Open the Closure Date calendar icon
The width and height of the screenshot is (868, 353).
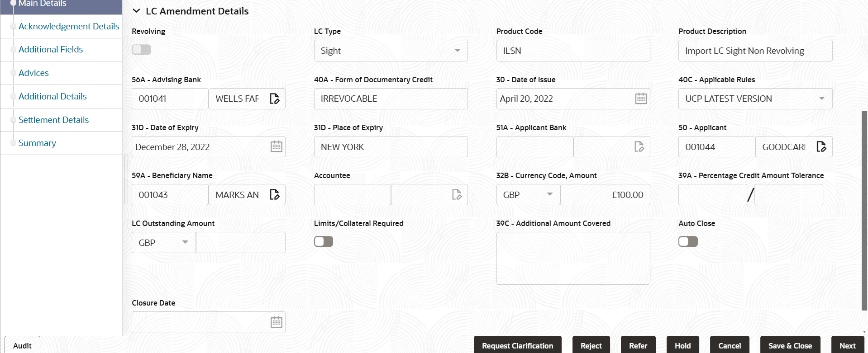[276, 322]
